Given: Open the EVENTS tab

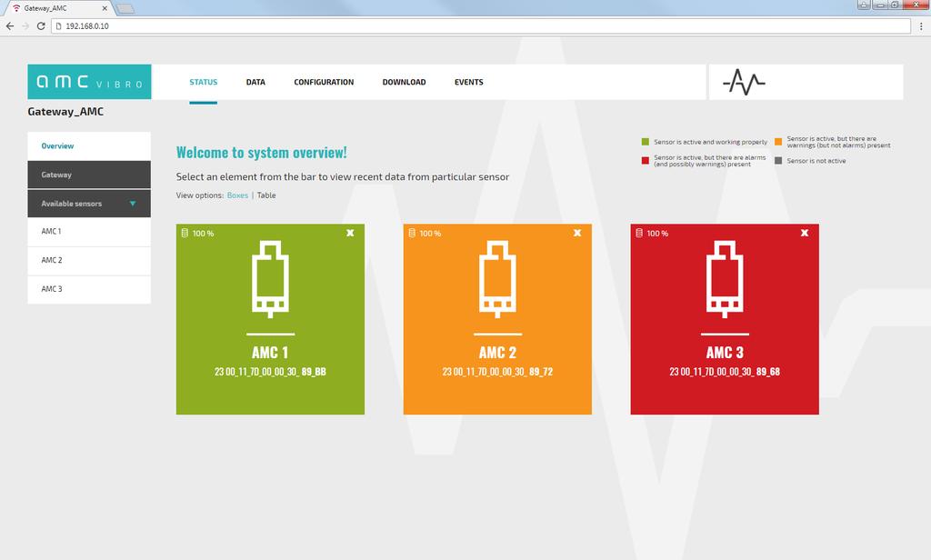Looking at the screenshot, I should [468, 82].
